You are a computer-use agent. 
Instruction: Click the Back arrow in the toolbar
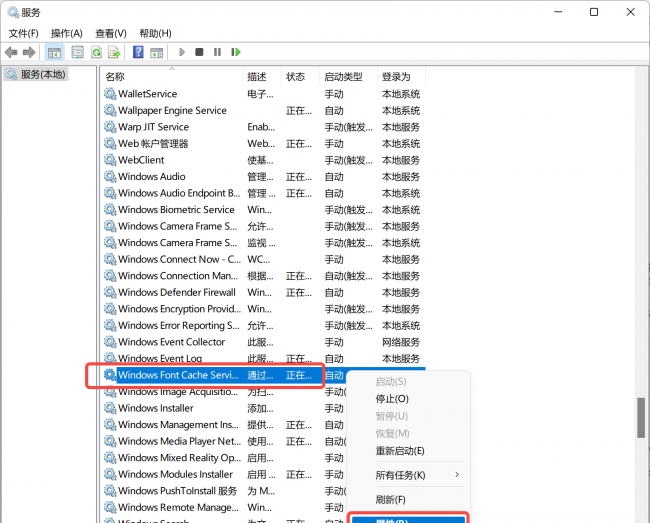click(x=11, y=52)
